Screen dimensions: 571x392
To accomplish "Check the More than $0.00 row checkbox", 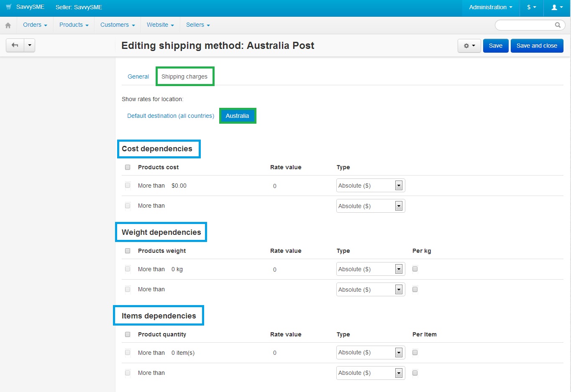I will pos(128,185).
